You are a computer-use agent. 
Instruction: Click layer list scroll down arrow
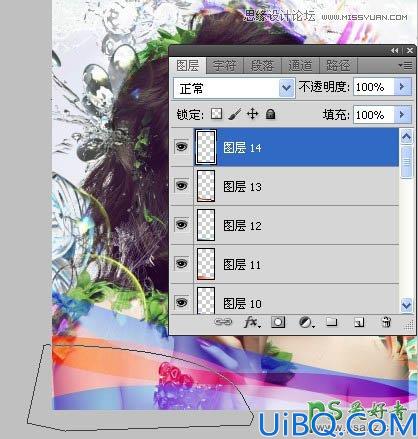point(406,305)
